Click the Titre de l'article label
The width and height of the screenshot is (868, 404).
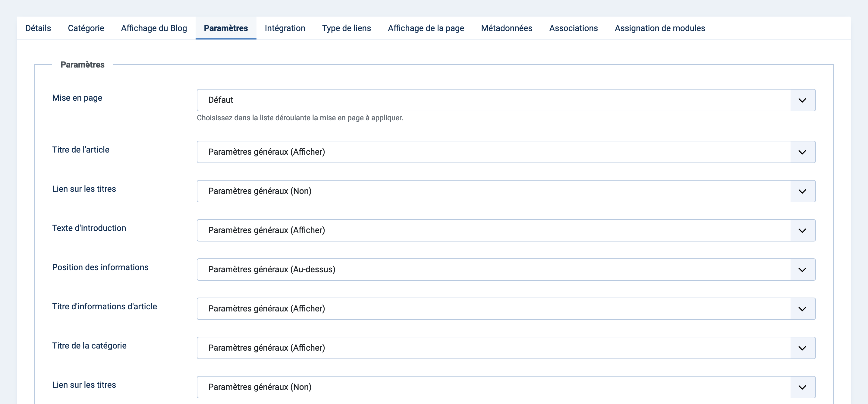pos(81,150)
